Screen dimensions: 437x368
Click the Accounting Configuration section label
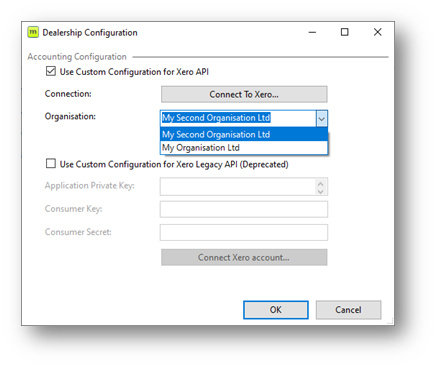[x=77, y=57]
